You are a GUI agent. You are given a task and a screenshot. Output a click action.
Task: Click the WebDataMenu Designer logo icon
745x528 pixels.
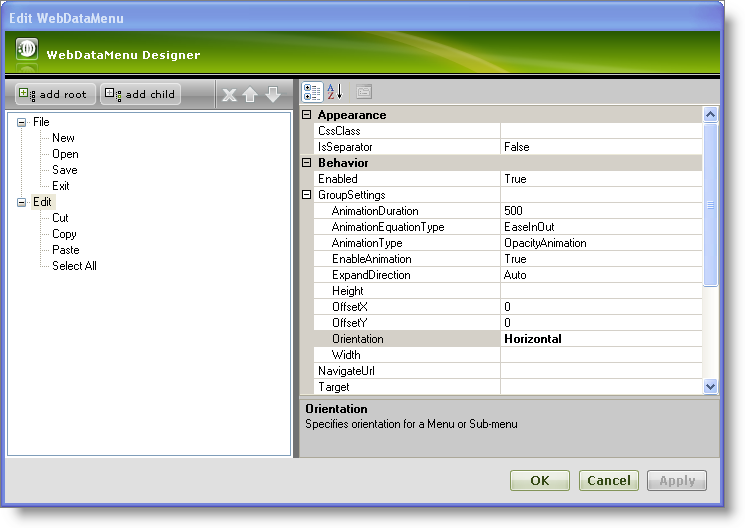[27, 49]
